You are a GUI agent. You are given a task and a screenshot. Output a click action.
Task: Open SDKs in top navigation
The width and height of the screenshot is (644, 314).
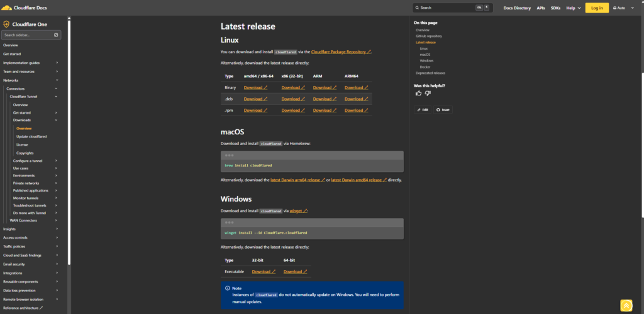click(x=556, y=8)
